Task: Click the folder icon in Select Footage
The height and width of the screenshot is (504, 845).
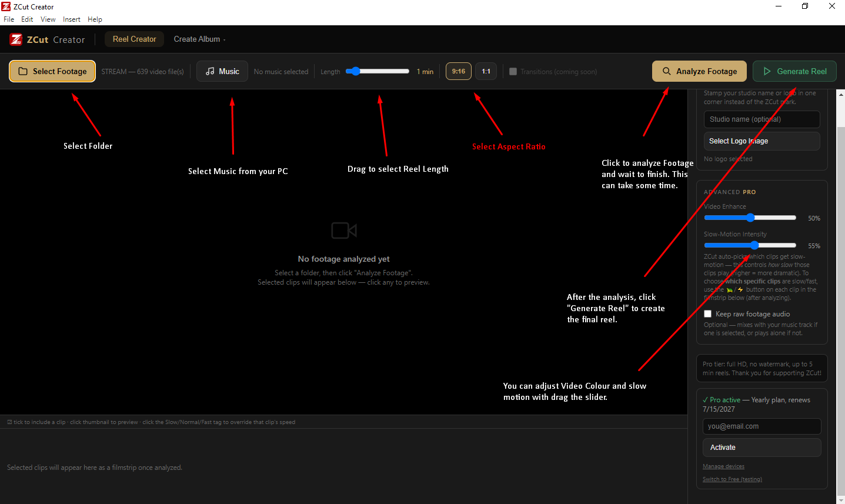Action: pos(23,71)
